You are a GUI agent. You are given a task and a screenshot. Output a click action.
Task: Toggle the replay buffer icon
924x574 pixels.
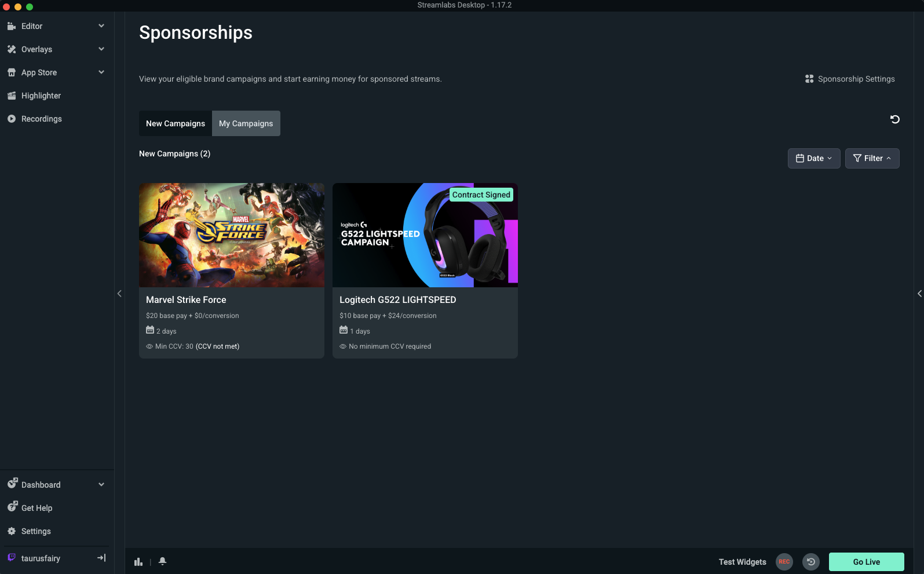[811, 562]
